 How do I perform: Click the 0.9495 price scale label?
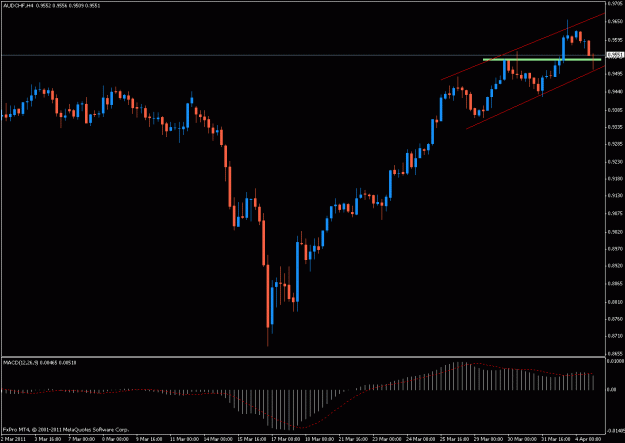point(616,74)
